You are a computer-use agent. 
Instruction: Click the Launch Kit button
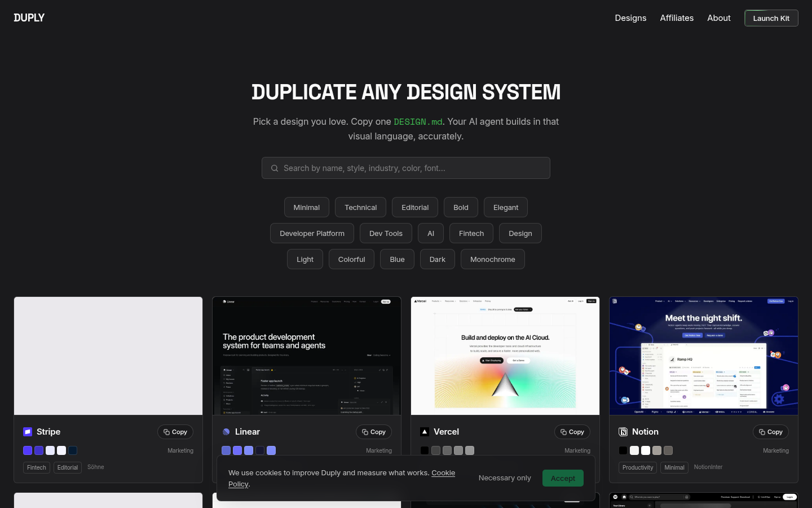(x=771, y=18)
